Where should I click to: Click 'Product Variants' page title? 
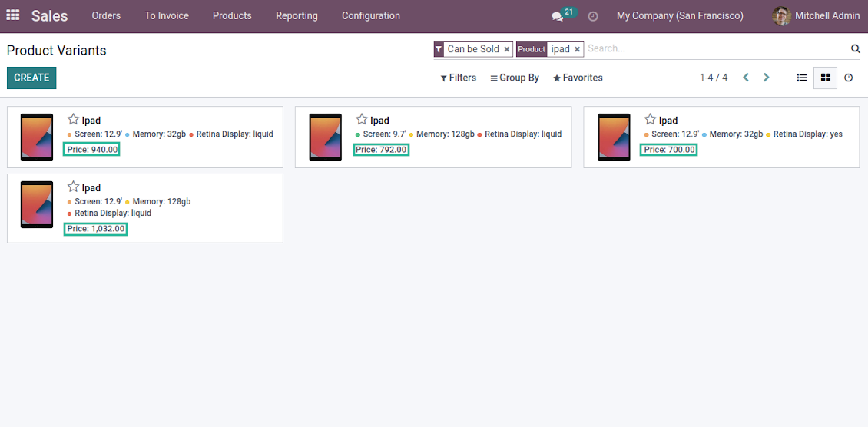tap(57, 51)
